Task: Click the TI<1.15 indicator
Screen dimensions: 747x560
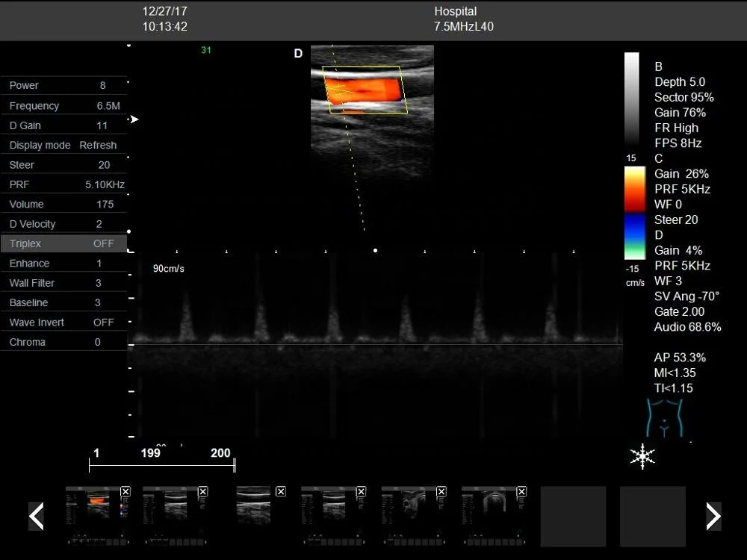Action: [x=674, y=388]
